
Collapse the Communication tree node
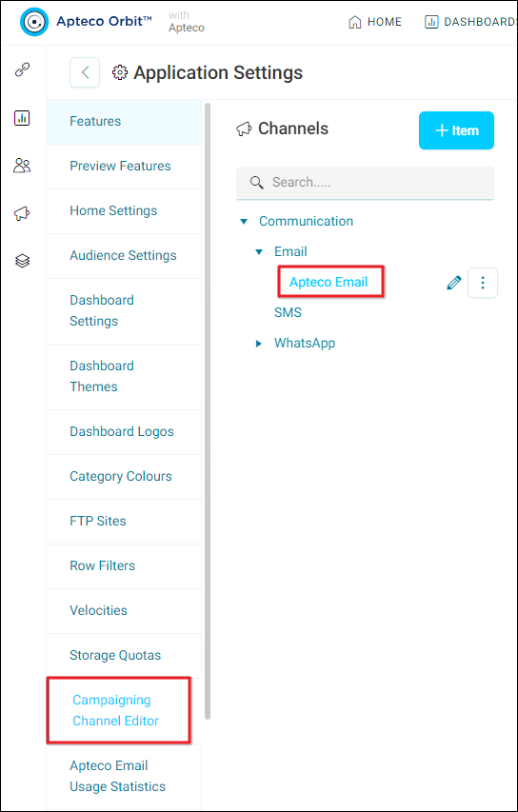pyautogui.click(x=244, y=222)
